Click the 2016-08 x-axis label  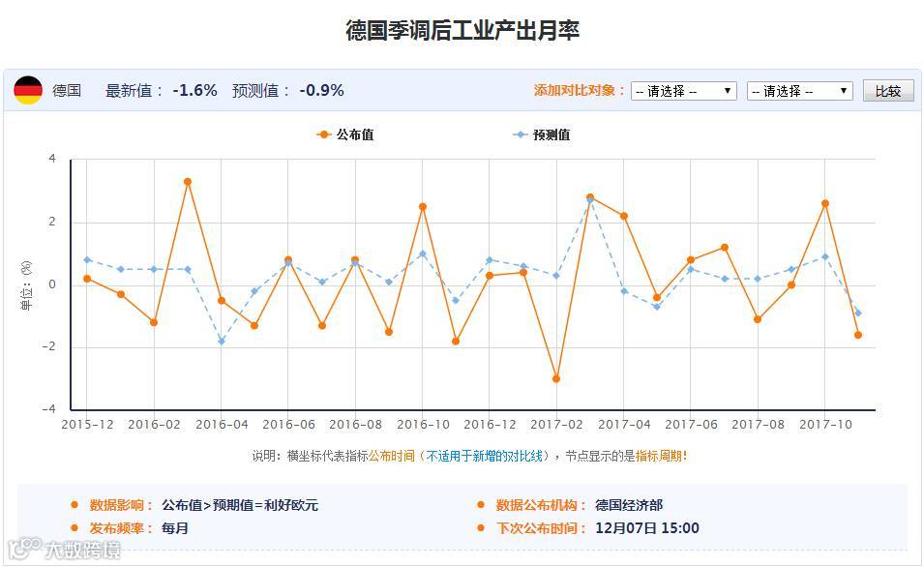click(355, 425)
